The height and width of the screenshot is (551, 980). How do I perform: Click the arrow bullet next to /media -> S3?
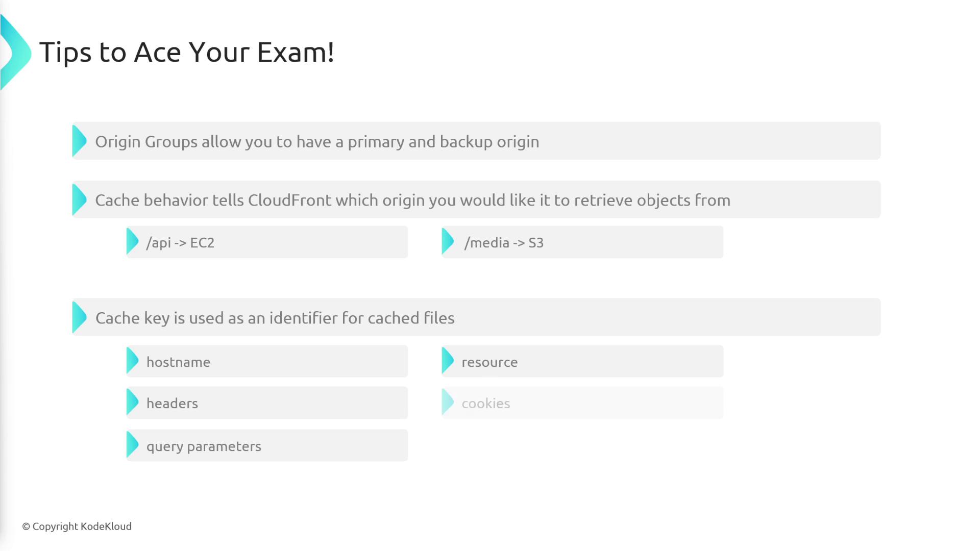[448, 242]
